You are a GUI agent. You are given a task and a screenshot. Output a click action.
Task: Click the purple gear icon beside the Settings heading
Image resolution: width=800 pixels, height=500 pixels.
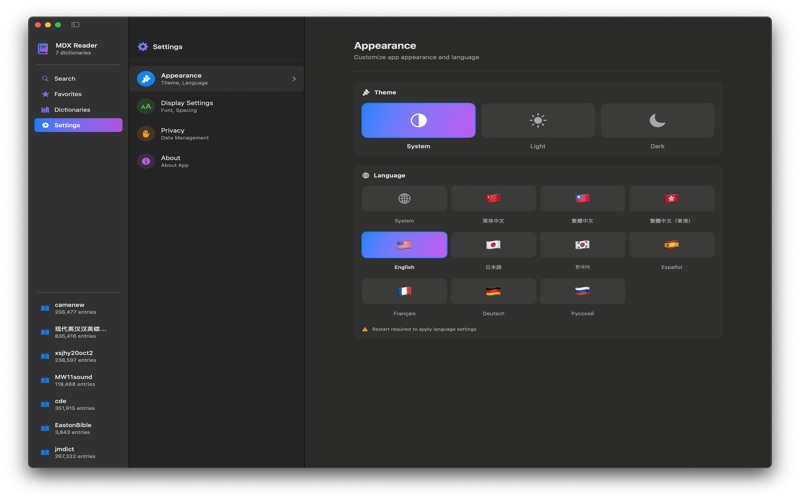click(x=143, y=46)
